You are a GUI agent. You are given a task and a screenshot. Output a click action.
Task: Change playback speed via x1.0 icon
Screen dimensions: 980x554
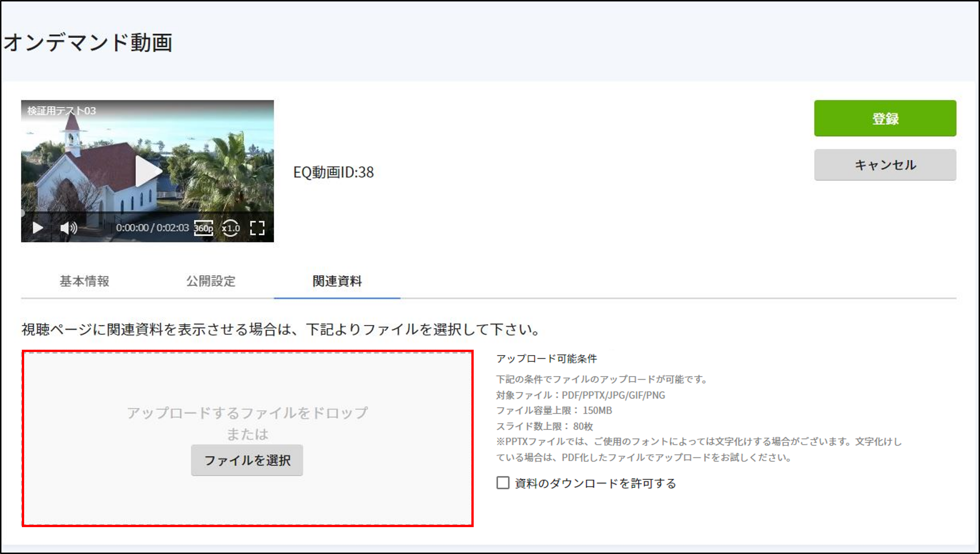tap(231, 228)
